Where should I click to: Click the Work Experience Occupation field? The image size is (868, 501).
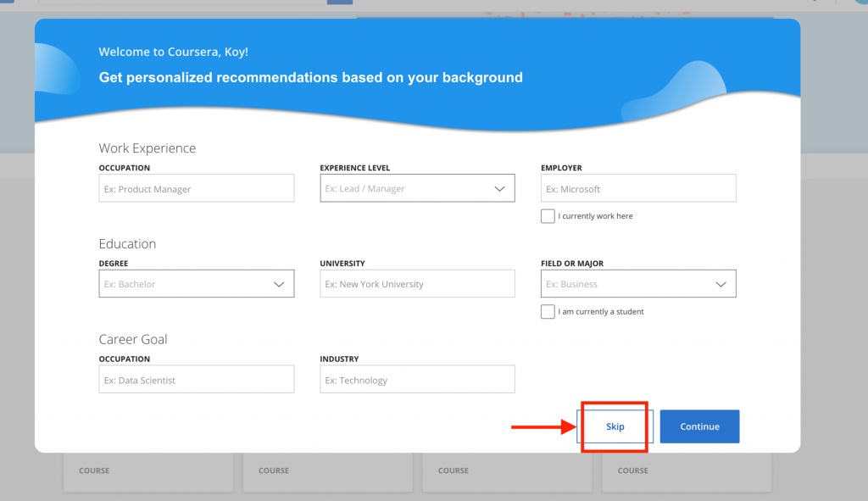click(x=197, y=188)
